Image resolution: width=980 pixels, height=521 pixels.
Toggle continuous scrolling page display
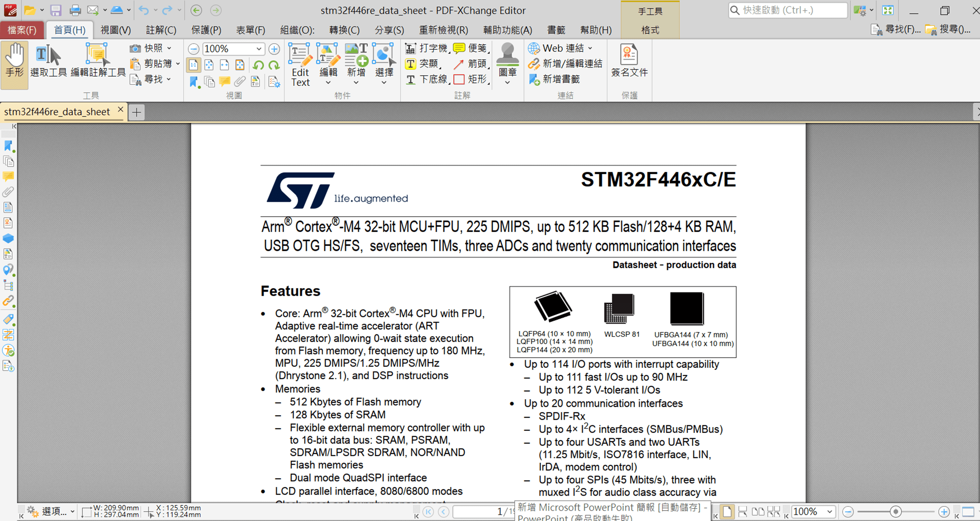pyautogui.click(x=743, y=511)
